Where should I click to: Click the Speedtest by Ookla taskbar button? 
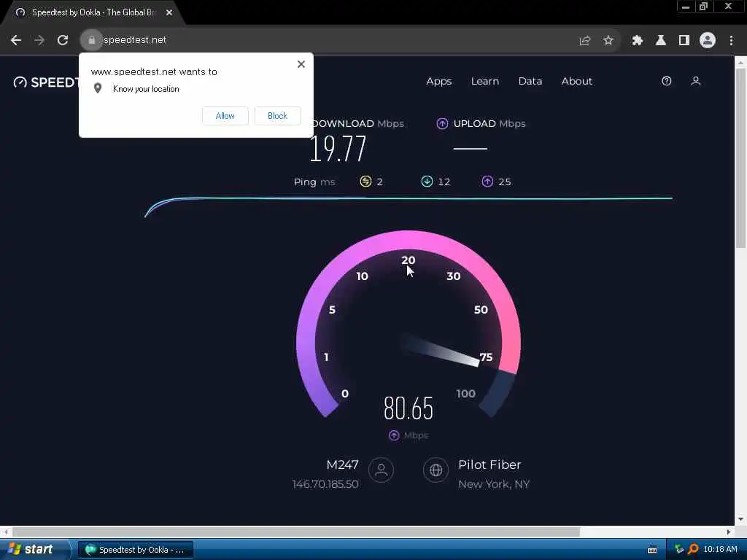pyautogui.click(x=135, y=550)
